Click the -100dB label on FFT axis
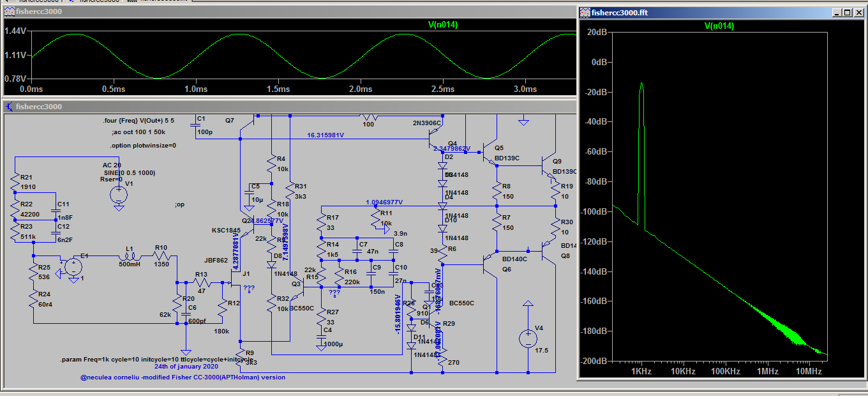Image resolution: width=868 pixels, height=396 pixels. click(594, 211)
